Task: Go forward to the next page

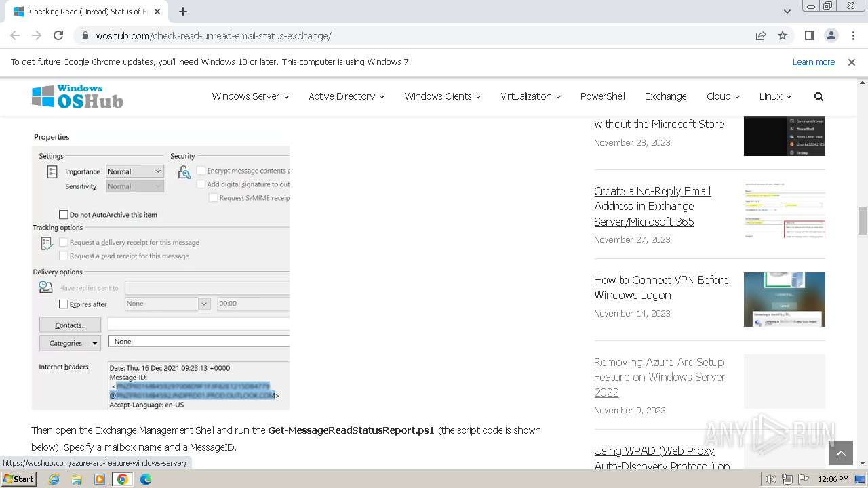Action: (x=37, y=35)
